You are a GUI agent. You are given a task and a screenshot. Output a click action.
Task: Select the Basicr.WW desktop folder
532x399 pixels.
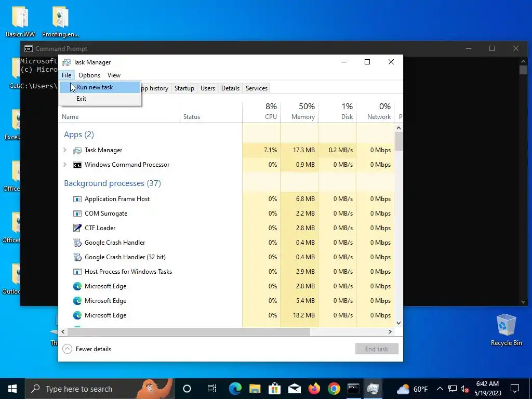tap(20, 21)
